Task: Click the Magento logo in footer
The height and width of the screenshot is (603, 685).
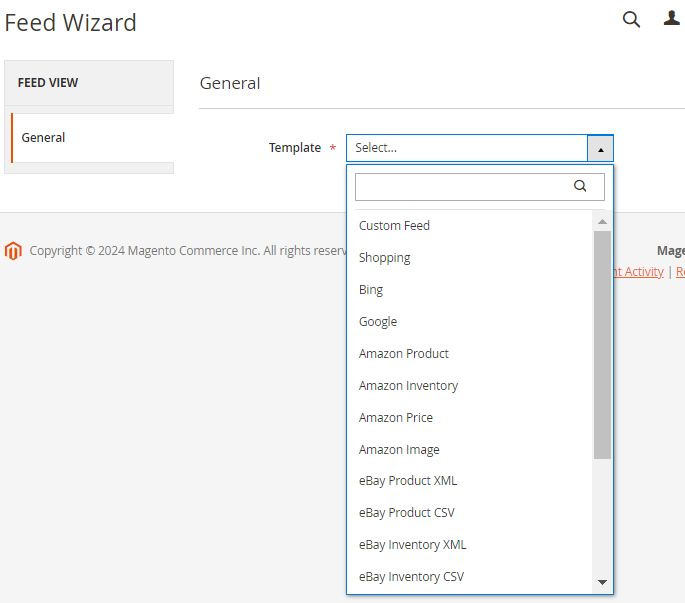Action: pyautogui.click(x=13, y=251)
